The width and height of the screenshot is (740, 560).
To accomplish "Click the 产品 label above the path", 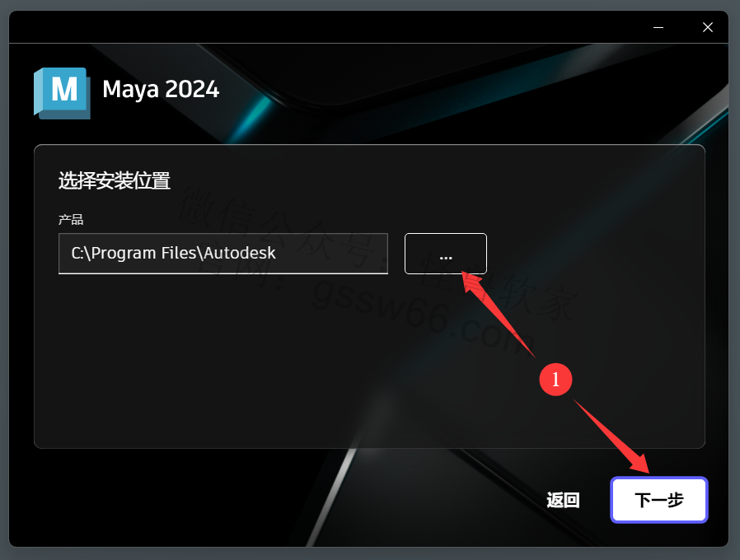I will tap(71, 219).
